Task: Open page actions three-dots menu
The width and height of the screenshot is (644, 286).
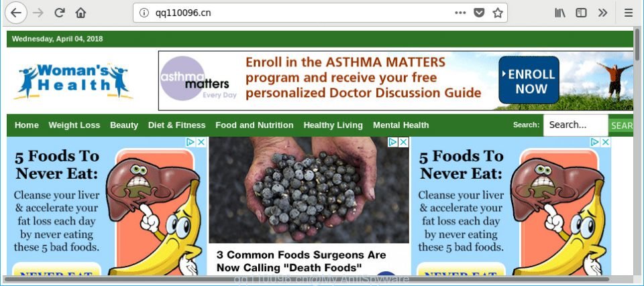Action: tap(460, 13)
